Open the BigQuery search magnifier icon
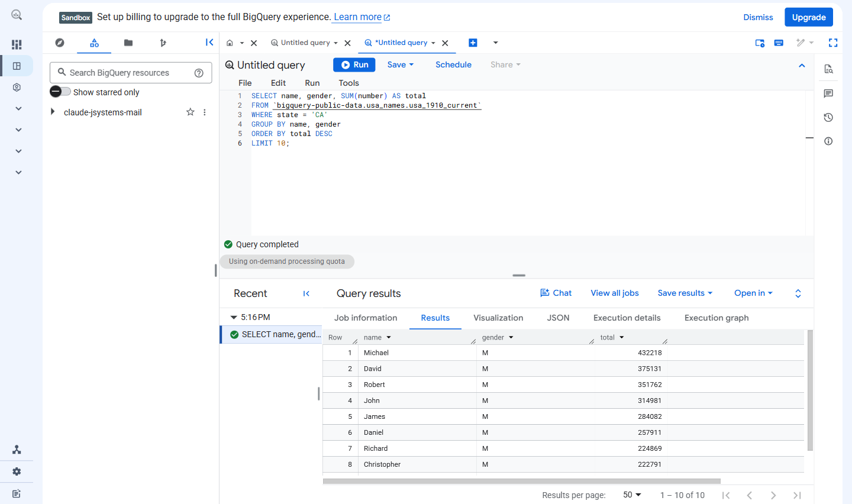The height and width of the screenshot is (504, 852). point(17,15)
